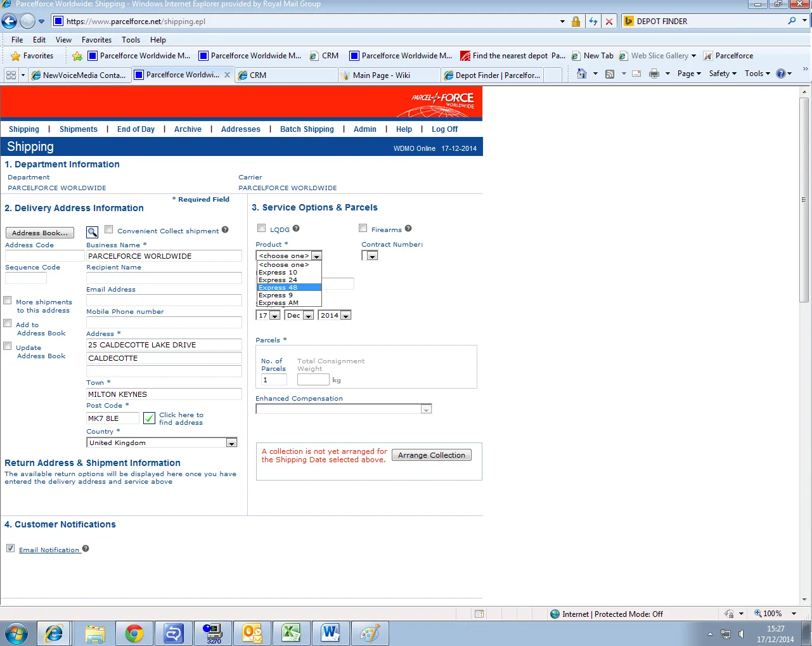Viewport: 812px width, 646px height.
Task: Open the browser Tools menu in menu bar
Action: pyautogui.click(x=131, y=39)
